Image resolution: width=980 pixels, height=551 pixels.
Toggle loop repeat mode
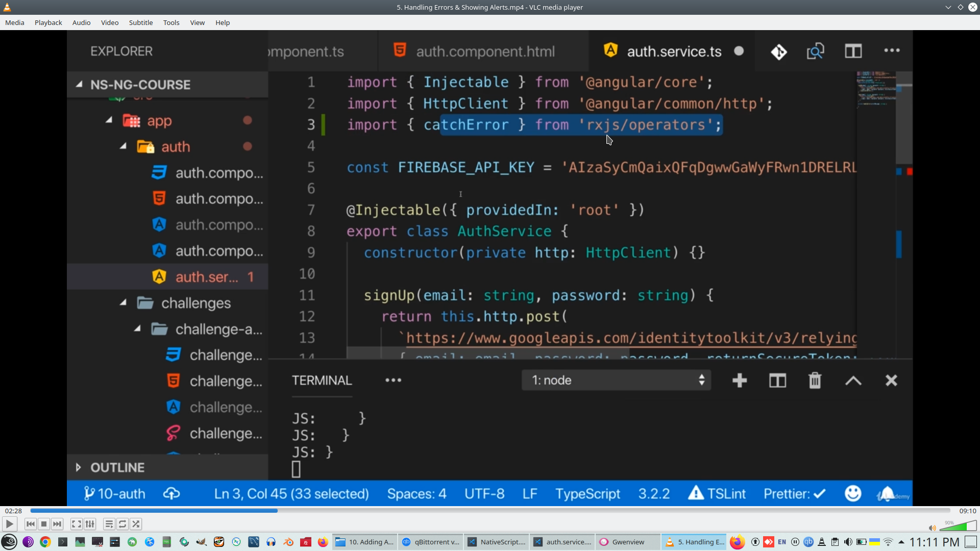122,524
